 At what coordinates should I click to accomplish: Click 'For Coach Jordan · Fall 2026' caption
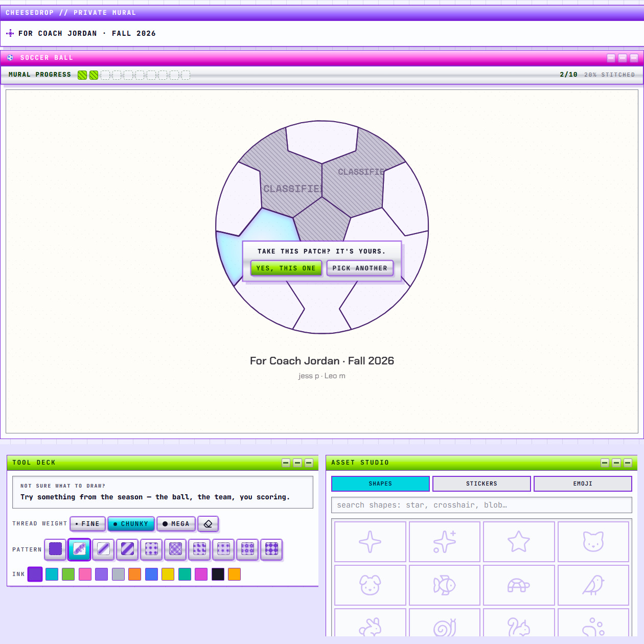point(321,361)
